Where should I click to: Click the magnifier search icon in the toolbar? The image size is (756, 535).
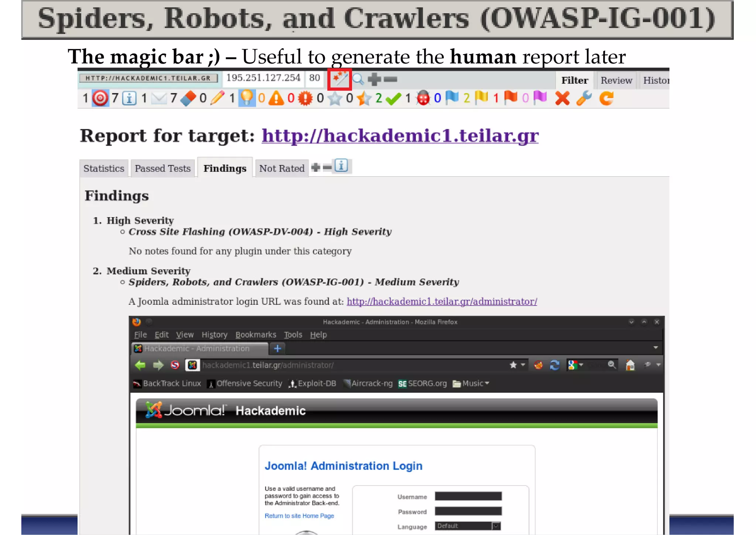pyautogui.click(x=358, y=79)
